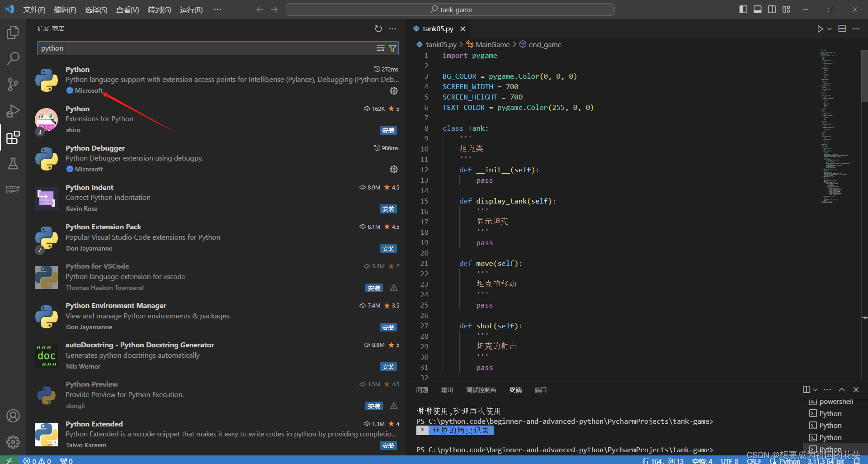Viewport: 868px width, 464px height.
Task: Click the warning icon for Python for VSCode
Action: pyautogui.click(x=394, y=288)
